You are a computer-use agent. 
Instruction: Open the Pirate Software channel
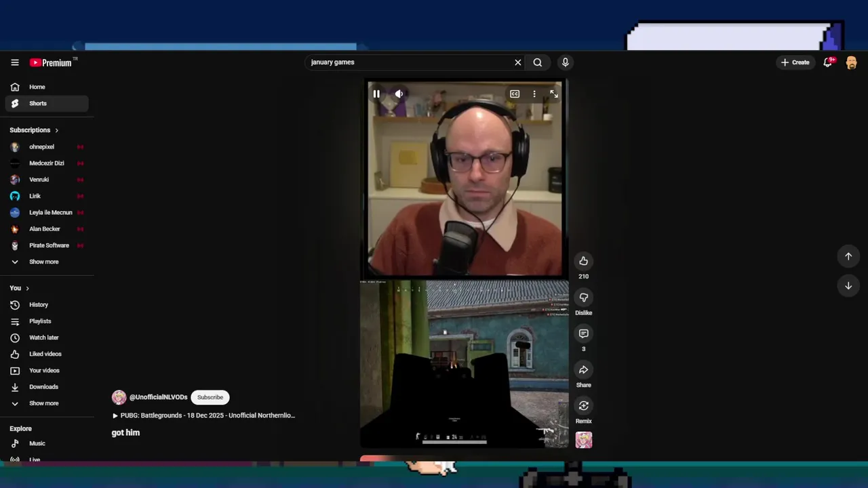(x=47, y=245)
